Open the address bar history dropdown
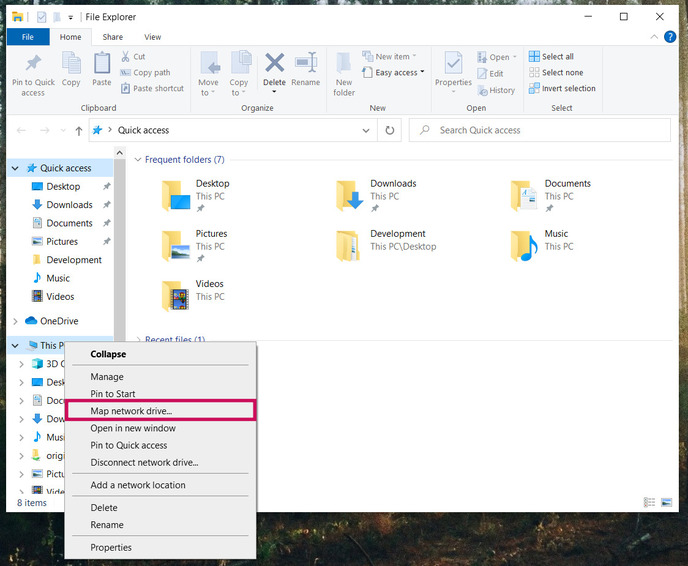The image size is (688, 566). (x=366, y=130)
